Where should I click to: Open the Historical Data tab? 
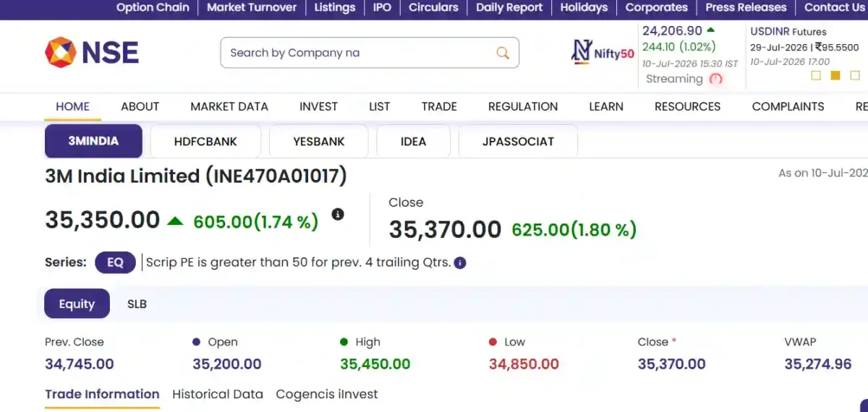pyautogui.click(x=217, y=394)
